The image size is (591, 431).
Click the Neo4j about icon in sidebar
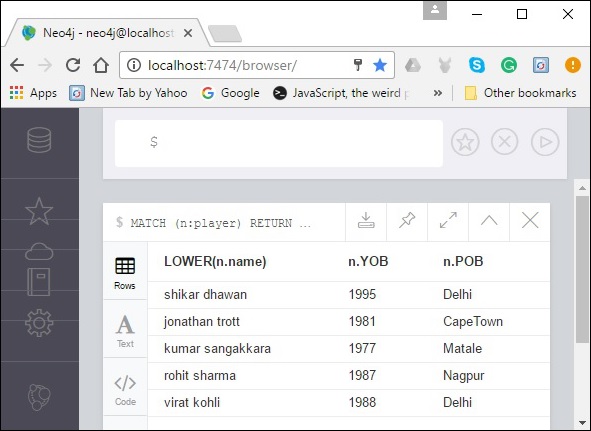pos(39,397)
